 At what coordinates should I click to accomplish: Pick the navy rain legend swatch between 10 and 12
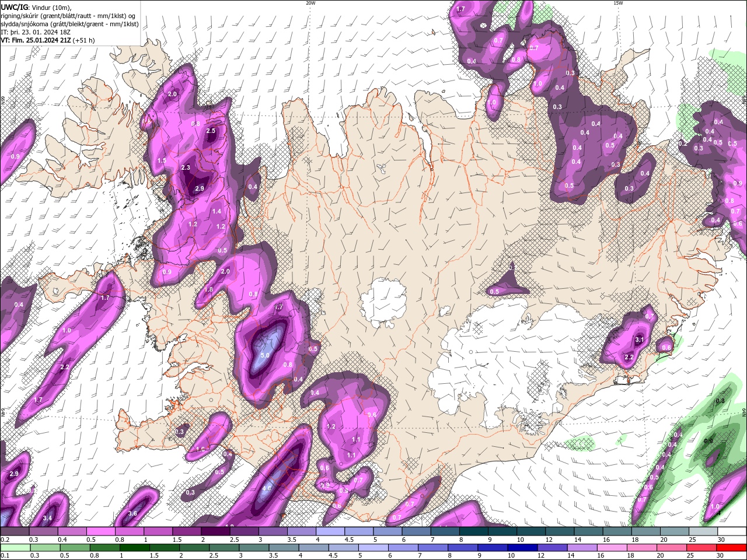coord(522,547)
